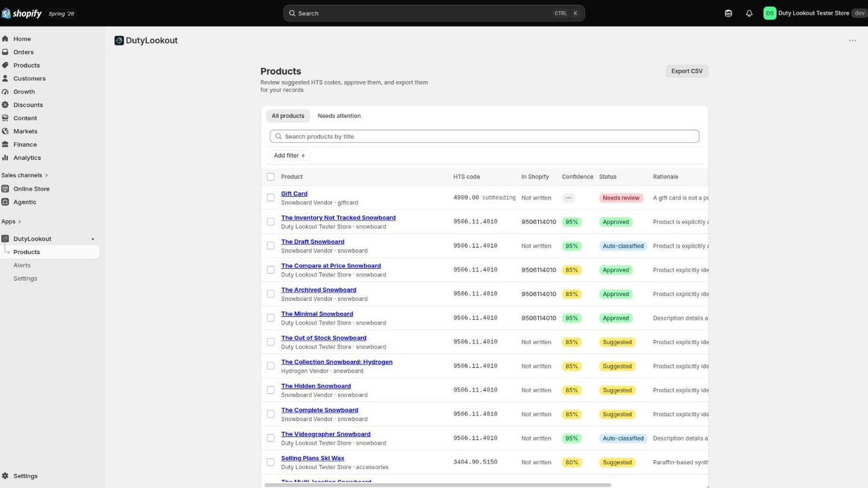Open the Sidekick assistant icon in top bar
The width and height of the screenshot is (868, 488).
click(x=729, y=13)
